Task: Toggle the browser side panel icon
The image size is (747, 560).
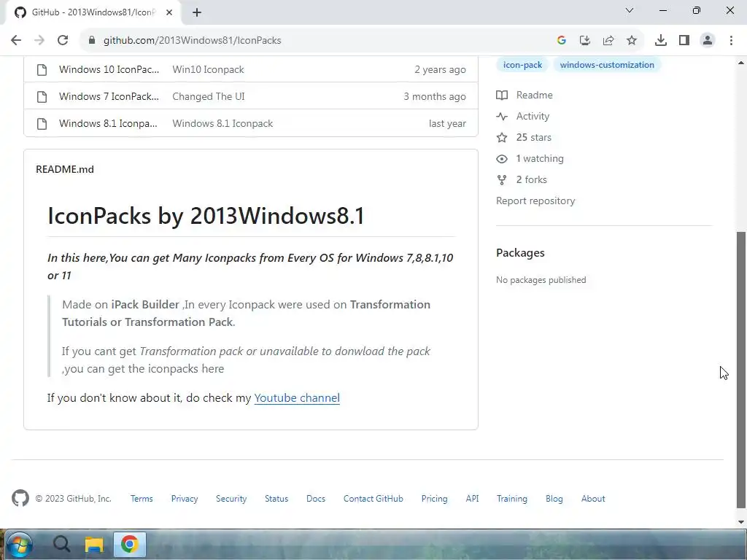Action: (684, 41)
